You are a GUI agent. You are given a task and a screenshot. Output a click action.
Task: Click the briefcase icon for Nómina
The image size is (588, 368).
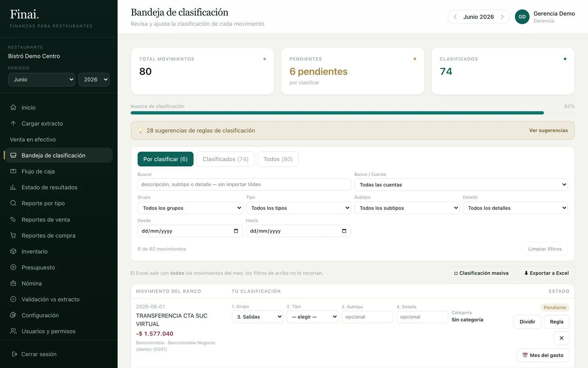13,283
